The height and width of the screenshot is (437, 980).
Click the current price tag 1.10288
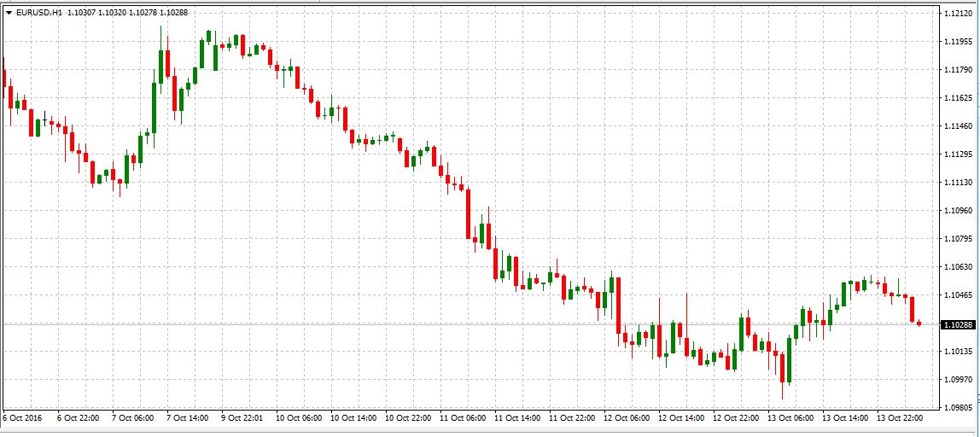click(x=959, y=324)
